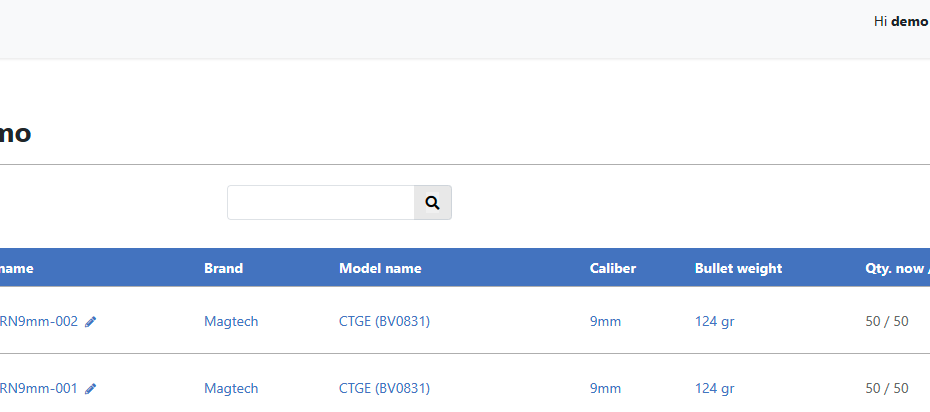This screenshot has height=412, width=930.
Task: Select the 9mm caliber in the RN9mm-001 row
Action: click(605, 388)
